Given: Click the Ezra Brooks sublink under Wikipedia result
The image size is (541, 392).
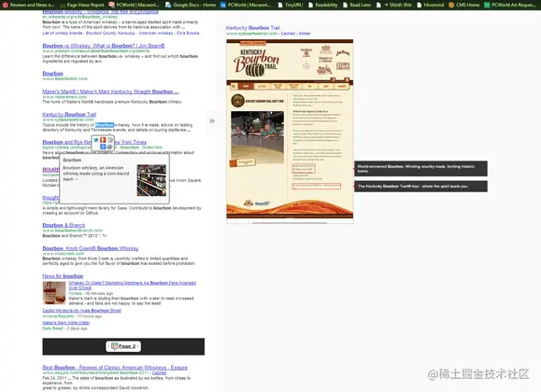Looking at the screenshot, I should (188, 33).
